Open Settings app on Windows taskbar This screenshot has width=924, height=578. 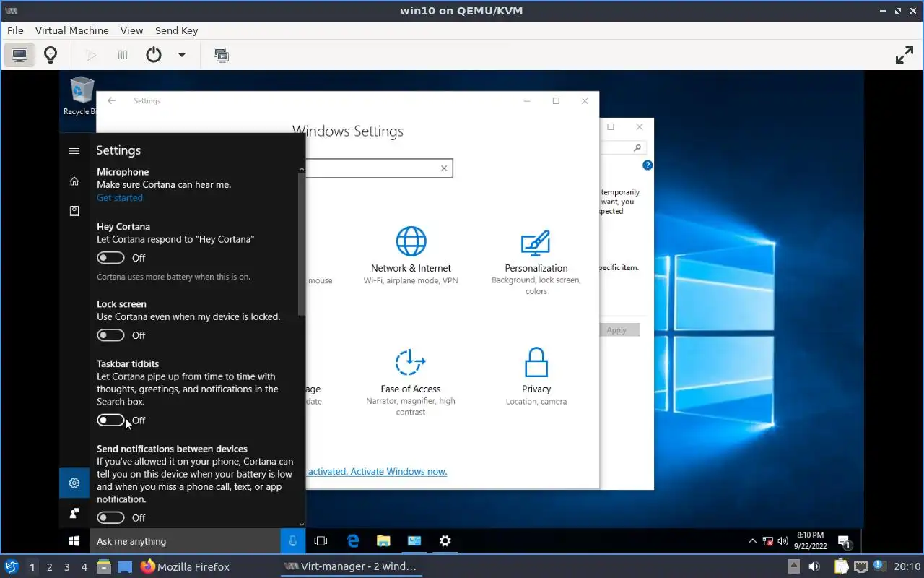tap(445, 541)
